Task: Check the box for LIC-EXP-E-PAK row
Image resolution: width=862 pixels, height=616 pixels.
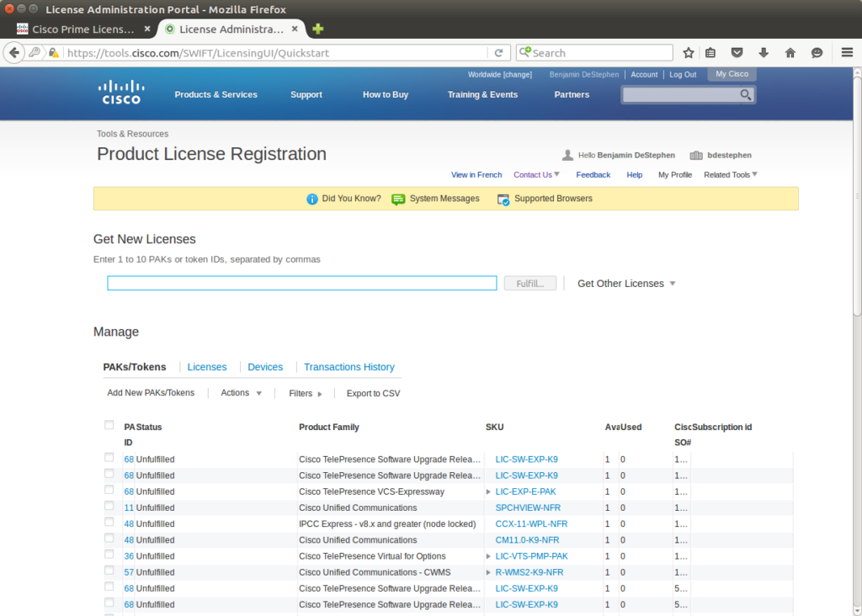Action: pyautogui.click(x=109, y=490)
